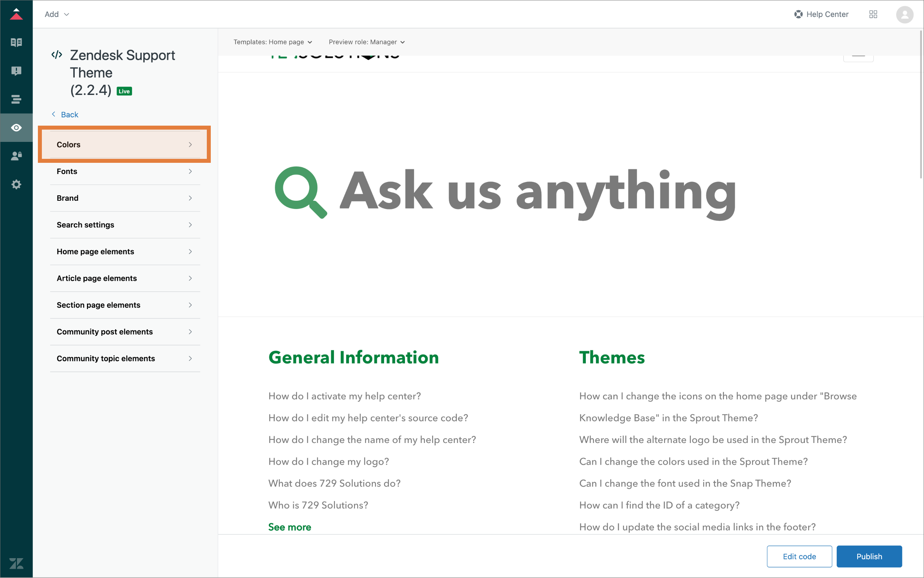The height and width of the screenshot is (578, 924).
Task: Open the Colors settings section
Action: click(125, 144)
